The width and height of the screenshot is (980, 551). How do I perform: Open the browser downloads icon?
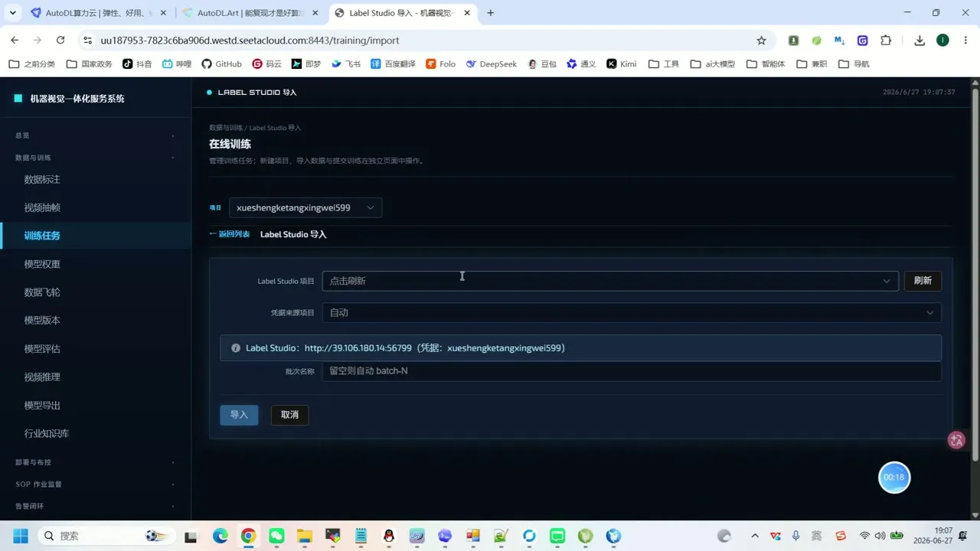point(920,40)
